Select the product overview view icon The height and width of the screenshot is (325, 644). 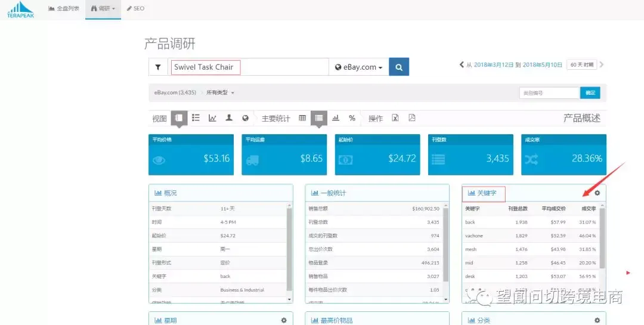(x=179, y=118)
